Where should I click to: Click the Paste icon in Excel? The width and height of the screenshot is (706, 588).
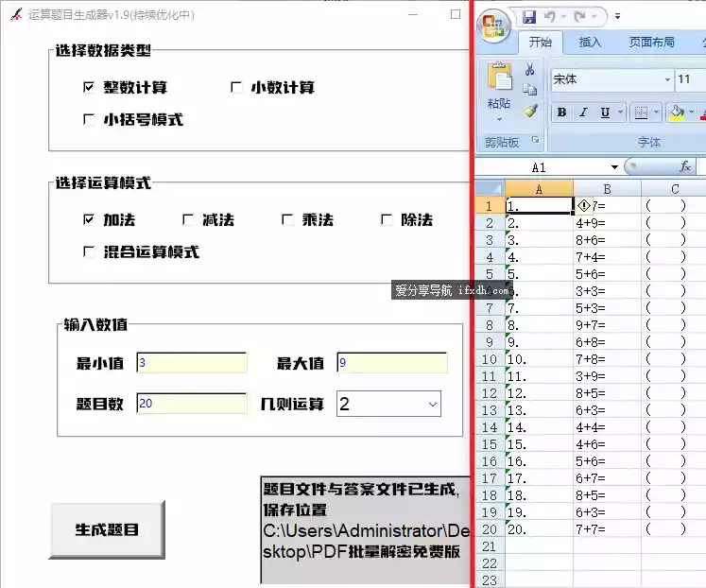(x=499, y=76)
